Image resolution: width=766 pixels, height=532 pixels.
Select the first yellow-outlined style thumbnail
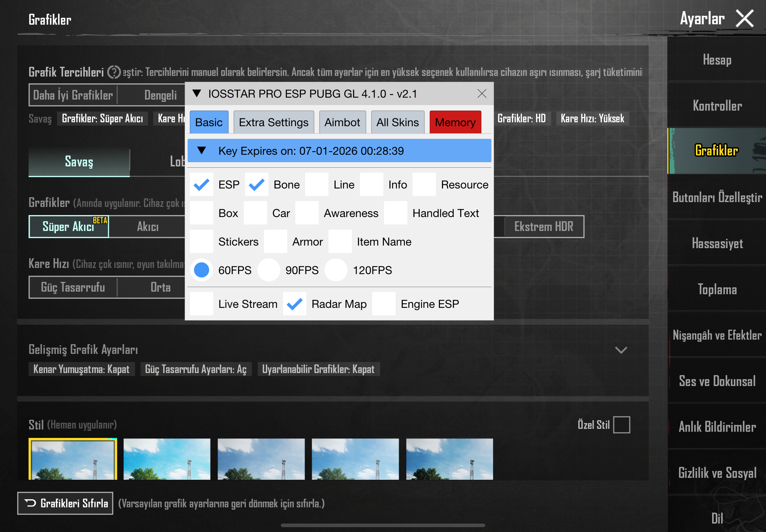click(x=73, y=459)
